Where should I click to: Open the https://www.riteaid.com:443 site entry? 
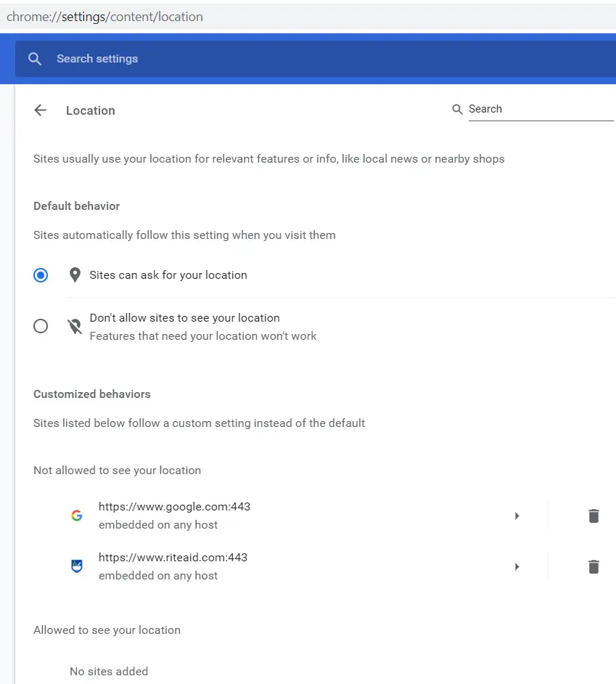pos(173,558)
